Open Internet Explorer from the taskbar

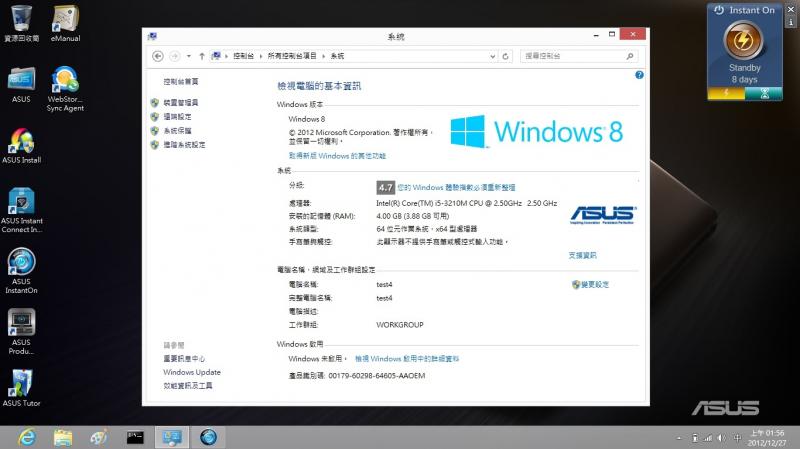27,437
